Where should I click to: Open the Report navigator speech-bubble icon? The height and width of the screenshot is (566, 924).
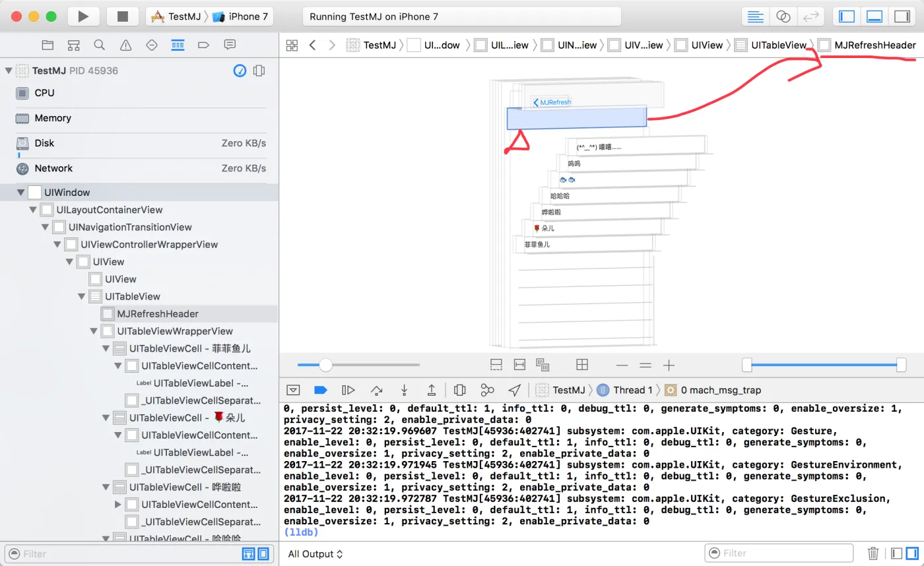click(230, 45)
